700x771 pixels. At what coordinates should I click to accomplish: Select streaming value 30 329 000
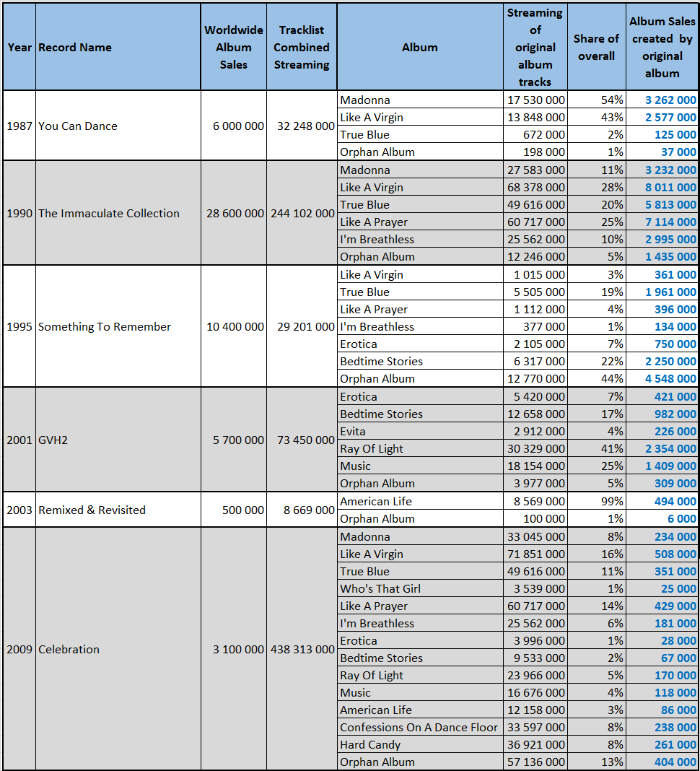click(536, 448)
